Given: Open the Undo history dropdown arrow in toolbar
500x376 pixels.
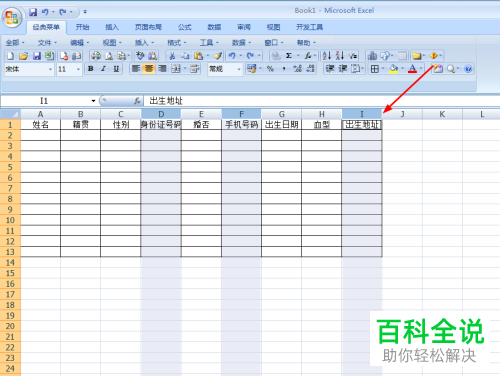Looking at the screenshot, I should tap(240, 56).
